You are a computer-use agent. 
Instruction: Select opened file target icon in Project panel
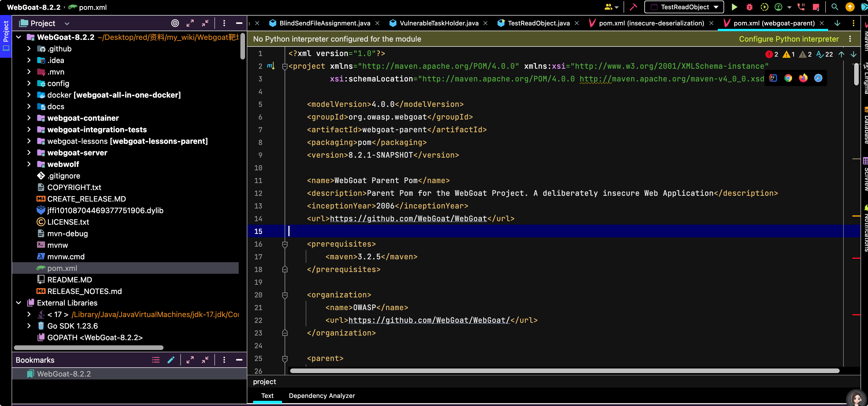pos(175,23)
